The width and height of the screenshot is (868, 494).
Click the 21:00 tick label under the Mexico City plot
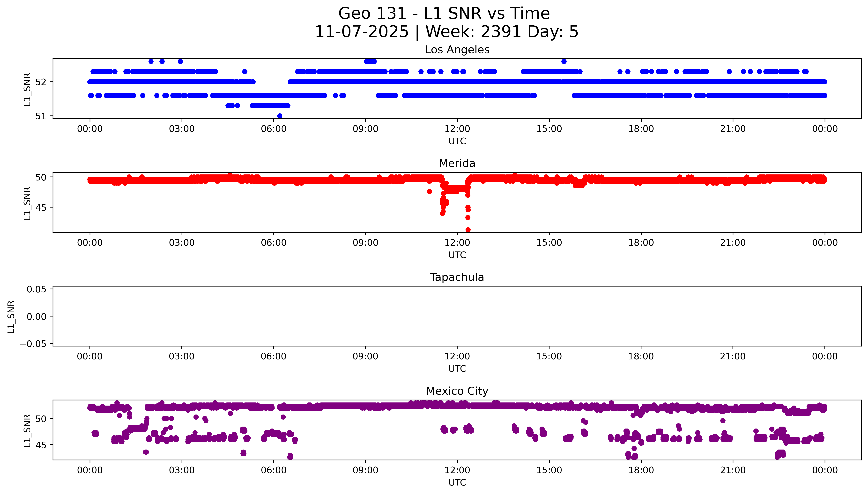[x=733, y=470]
